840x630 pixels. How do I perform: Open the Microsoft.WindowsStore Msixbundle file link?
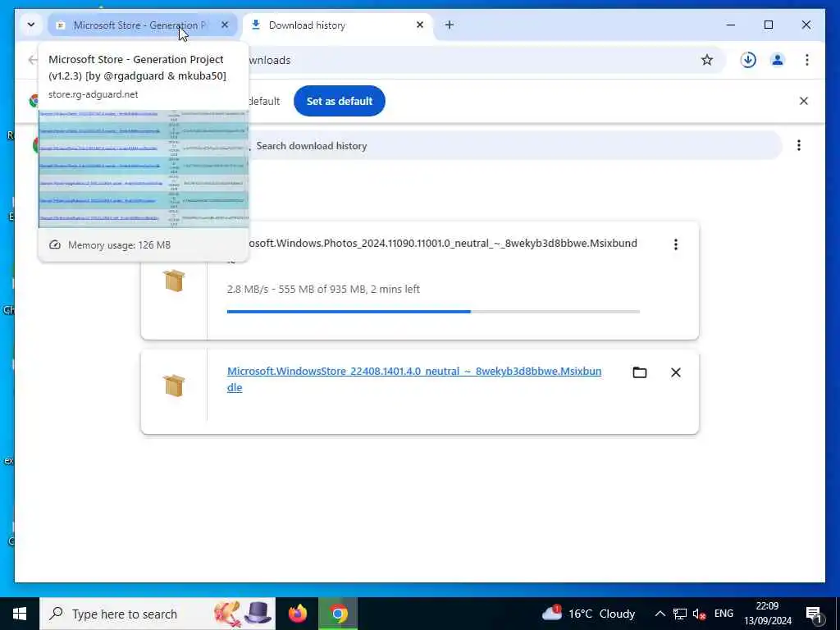[x=414, y=379]
